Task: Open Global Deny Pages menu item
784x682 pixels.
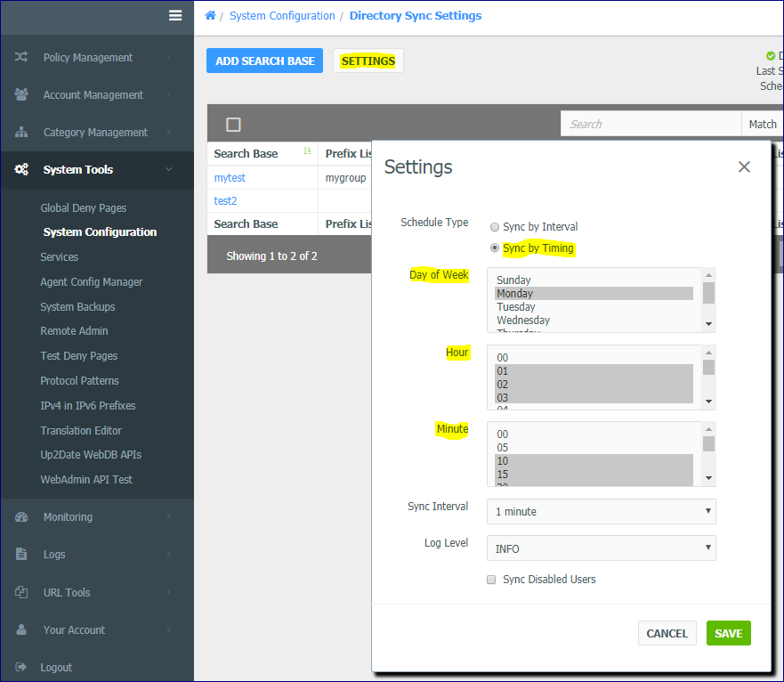Action: coord(83,207)
